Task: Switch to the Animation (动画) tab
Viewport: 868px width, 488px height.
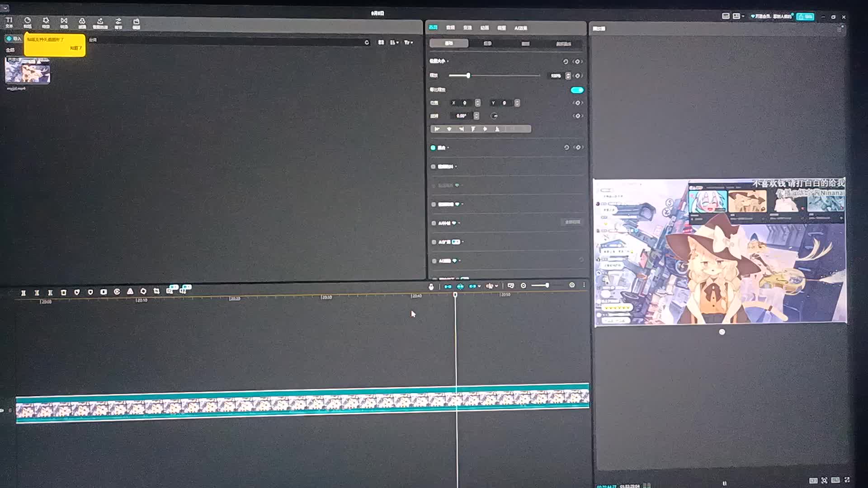Action: pos(485,28)
